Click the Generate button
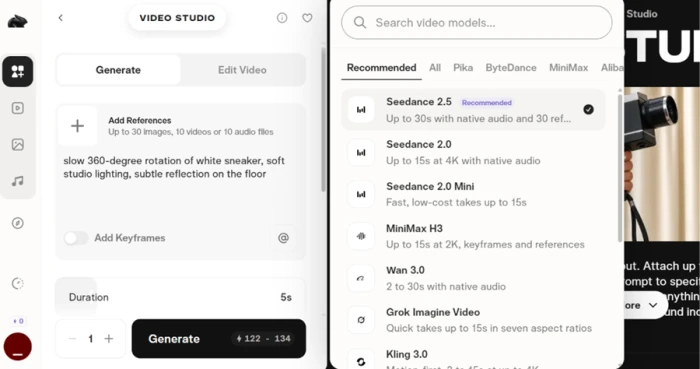Viewport: 700px width, 369px height. (x=219, y=339)
